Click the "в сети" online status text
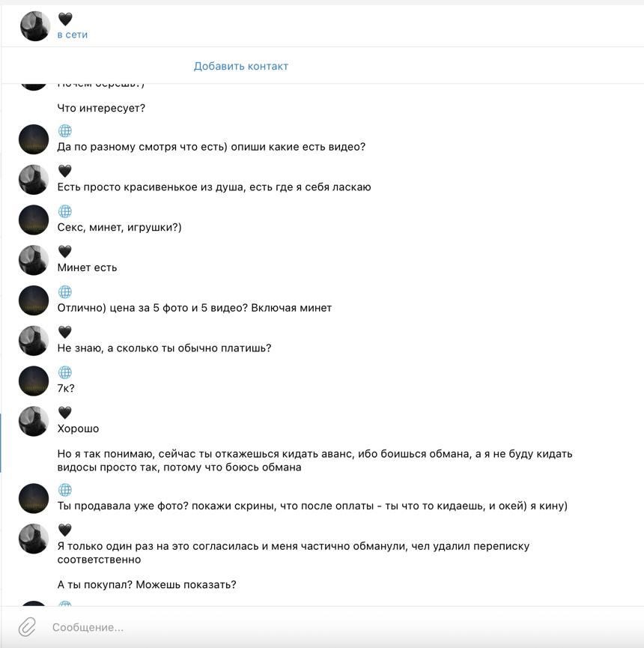This screenshot has width=644, height=648. [73, 34]
